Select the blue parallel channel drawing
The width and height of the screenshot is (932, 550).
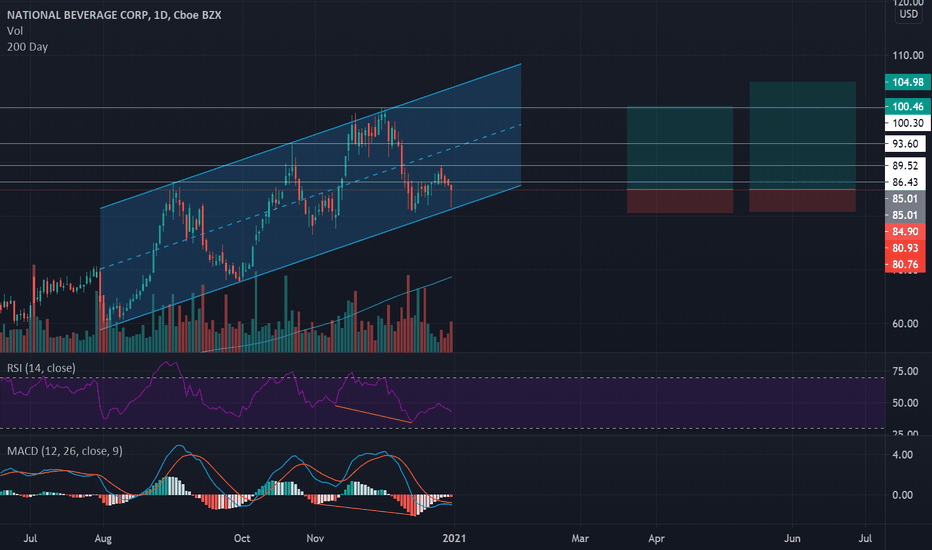pyautogui.click(x=310, y=197)
